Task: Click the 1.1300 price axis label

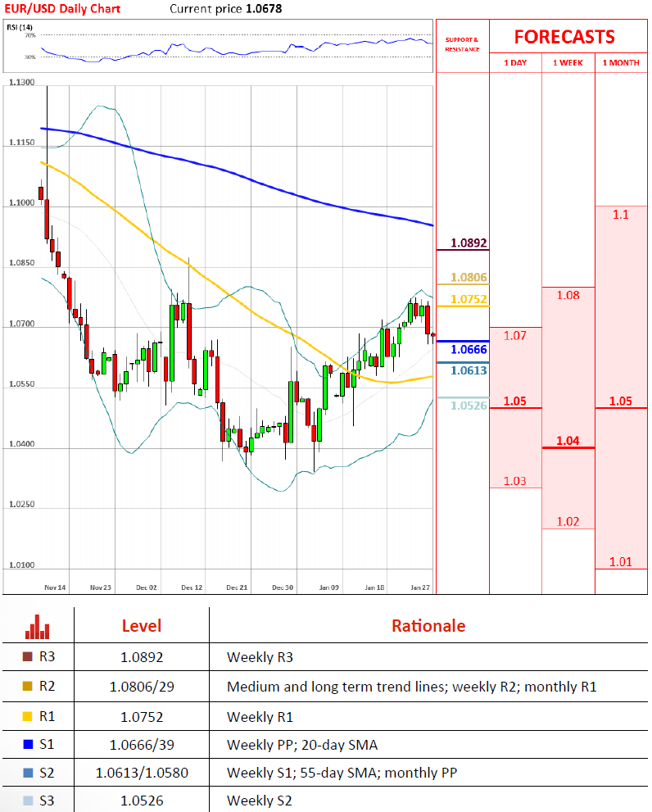Action: coord(22,82)
